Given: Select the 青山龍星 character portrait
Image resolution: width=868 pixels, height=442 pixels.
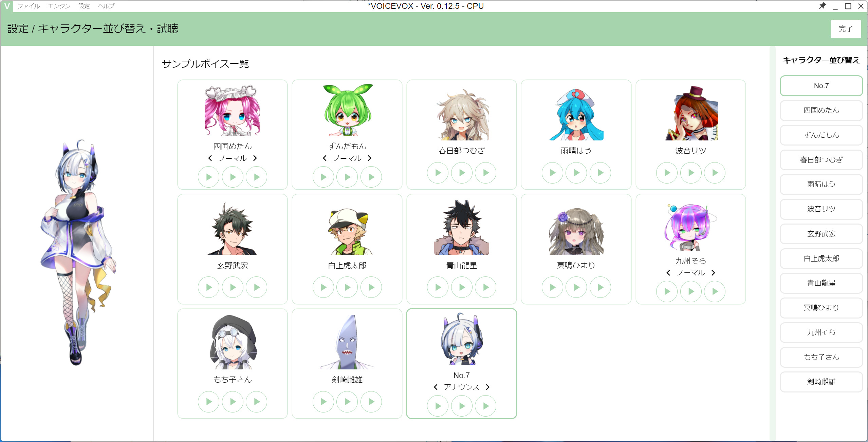Looking at the screenshot, I should [461, 228].
